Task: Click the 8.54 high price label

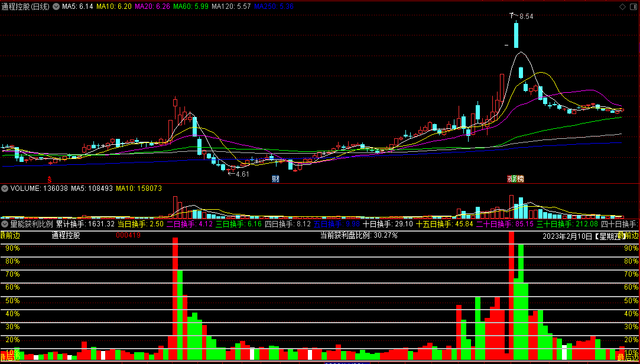Action: click(526, 17)
